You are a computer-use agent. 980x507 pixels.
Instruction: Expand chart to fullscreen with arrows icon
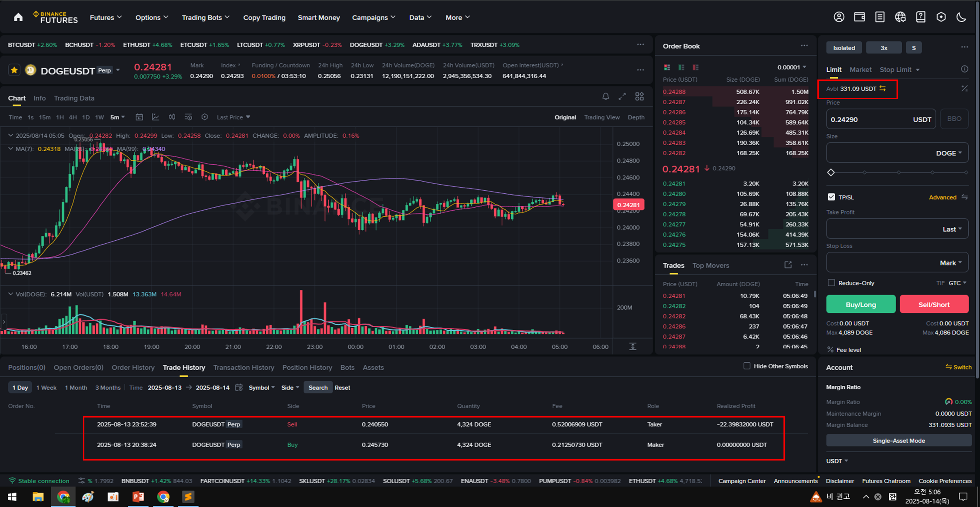(622, 96)
